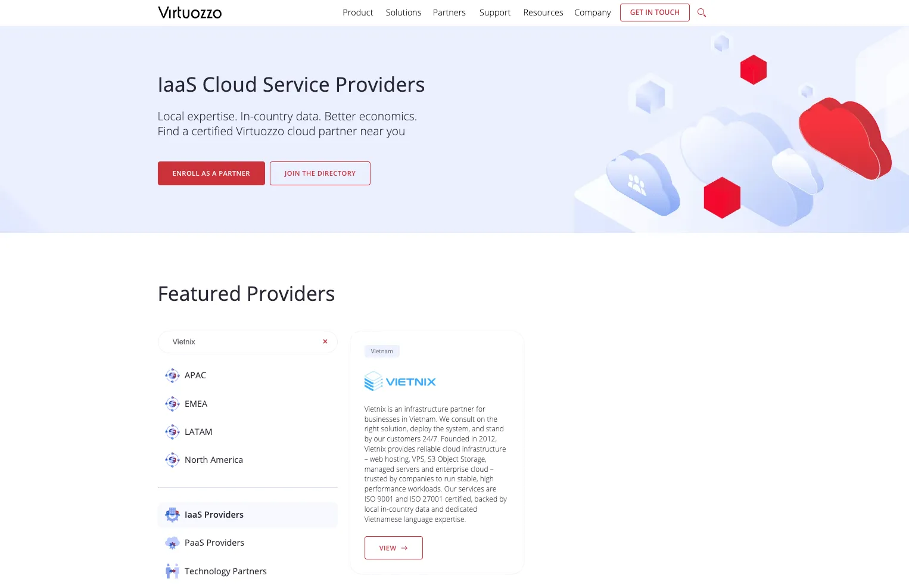This screenshot has width=909, height=588.
Task: Open the Partners menu
Action: pyautogui.click(x=449, y=13)
